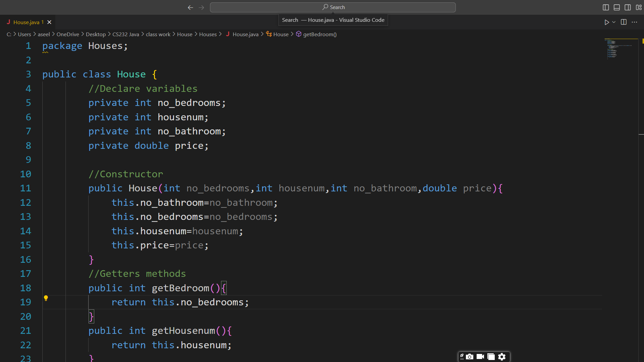Click 'no_bathroom' field declaration on line 7
The height and width of the screenshot is (362, 644).
coord(189,131)
